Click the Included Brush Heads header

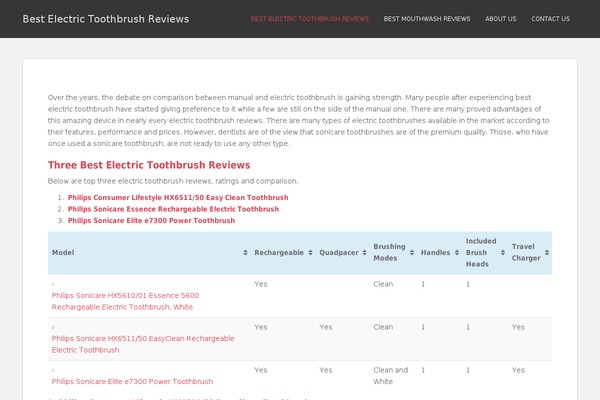pos(485,253)
